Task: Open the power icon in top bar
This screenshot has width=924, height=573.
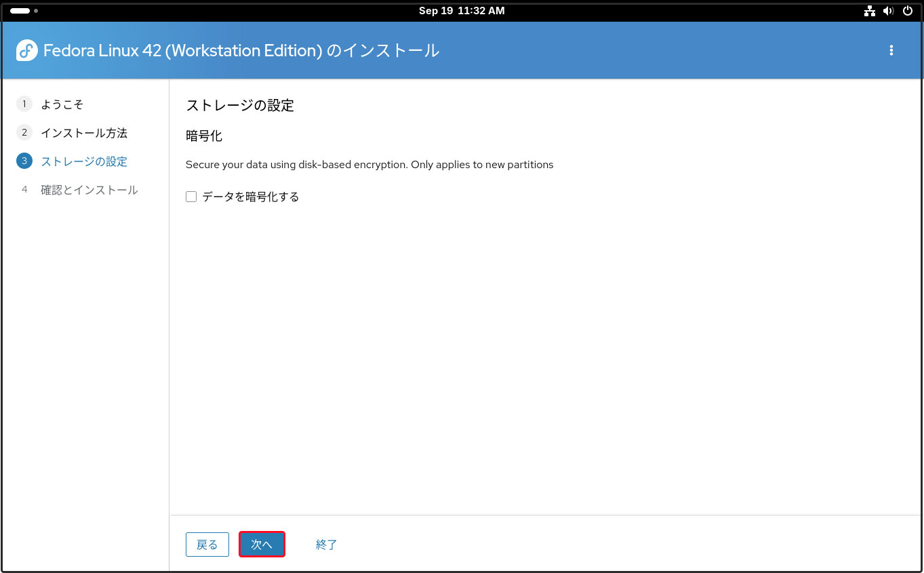Action: tap(908, 11)
